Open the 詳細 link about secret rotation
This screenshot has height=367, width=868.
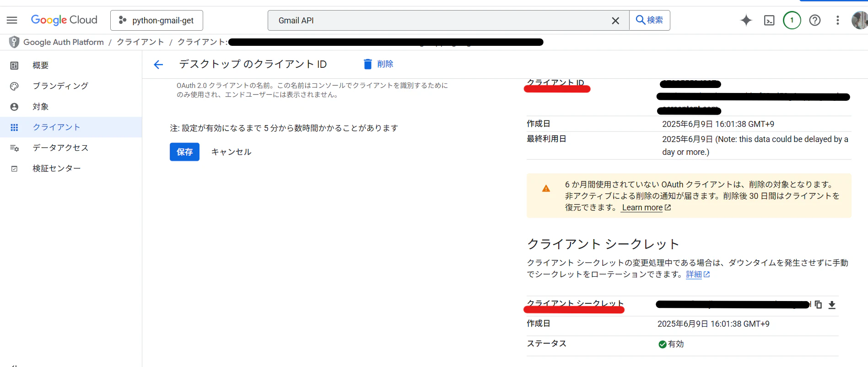[x=698, y=274]
